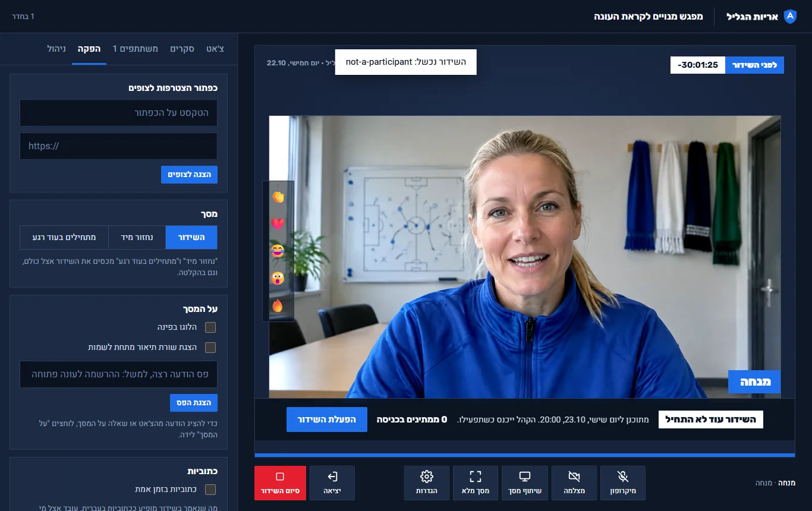The height and width of the screenshot is (511, 812).
Task: Click the exit (יציאה) button
Action: [x=332, y=482]
